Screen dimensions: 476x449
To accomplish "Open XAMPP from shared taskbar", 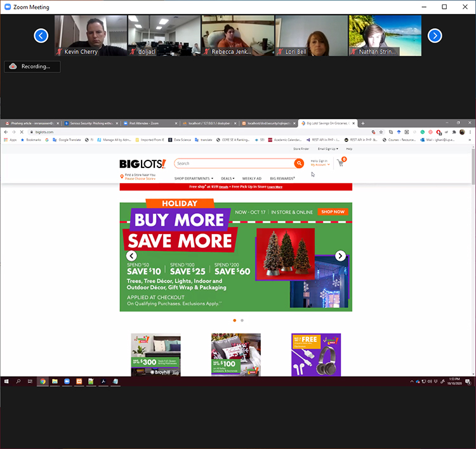I will pyautogui.click(x=79, y=382).
